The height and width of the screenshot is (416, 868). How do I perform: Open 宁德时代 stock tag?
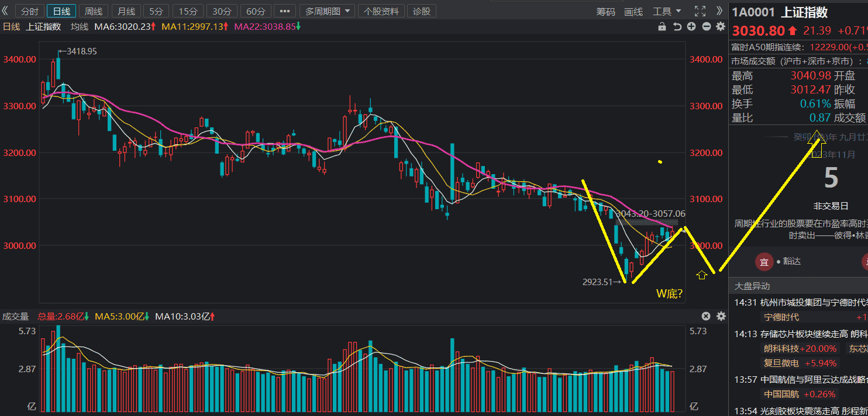(781, 317)
